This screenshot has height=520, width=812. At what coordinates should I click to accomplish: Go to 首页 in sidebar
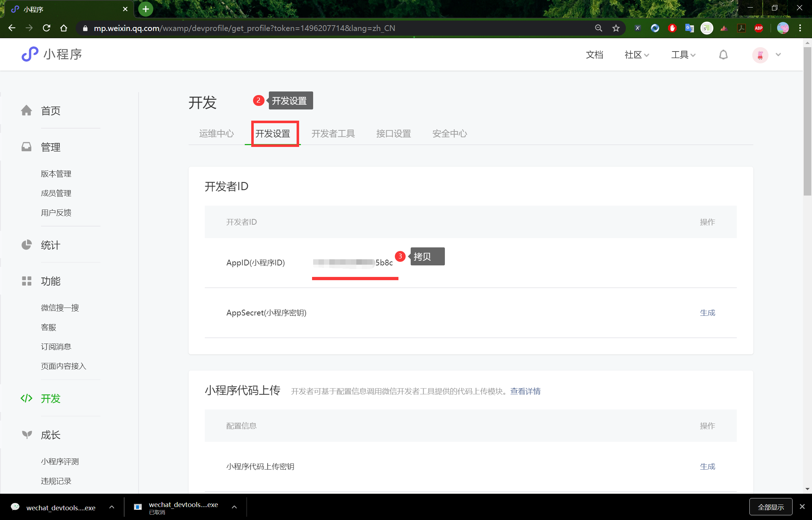tap(51, 111)
